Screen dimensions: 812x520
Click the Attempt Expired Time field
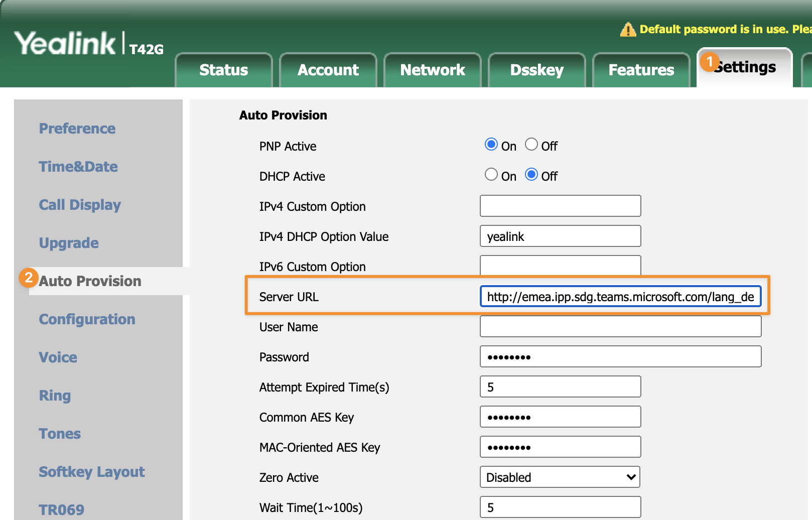click(x=561, y=386)
